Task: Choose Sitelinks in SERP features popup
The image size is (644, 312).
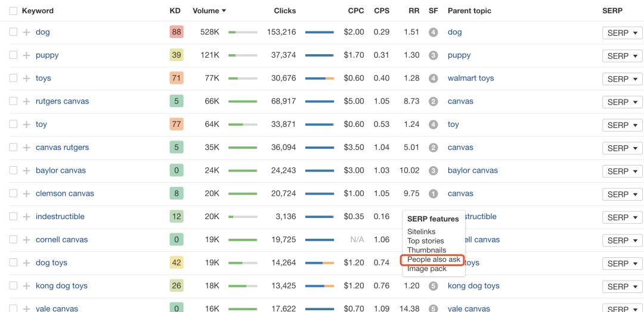Action: [x=421, y=232]
